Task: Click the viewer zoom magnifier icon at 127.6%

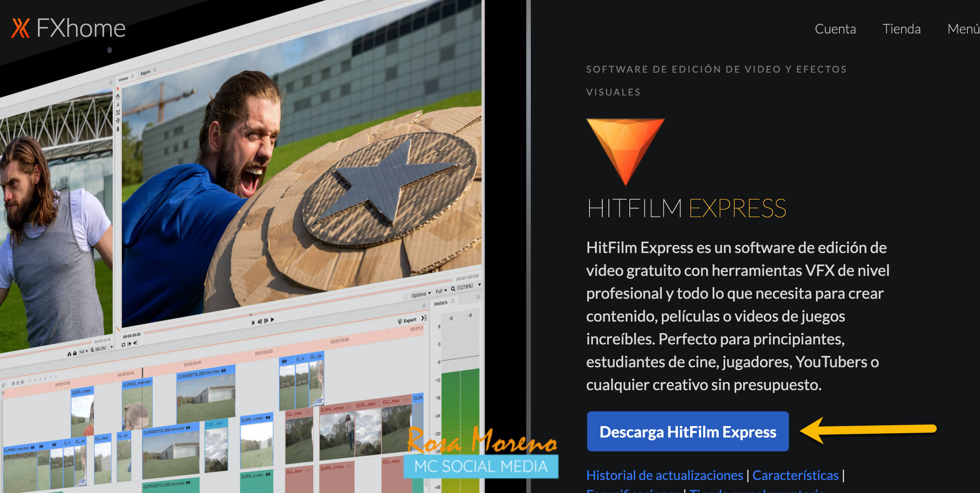Action: click(453, 289)
